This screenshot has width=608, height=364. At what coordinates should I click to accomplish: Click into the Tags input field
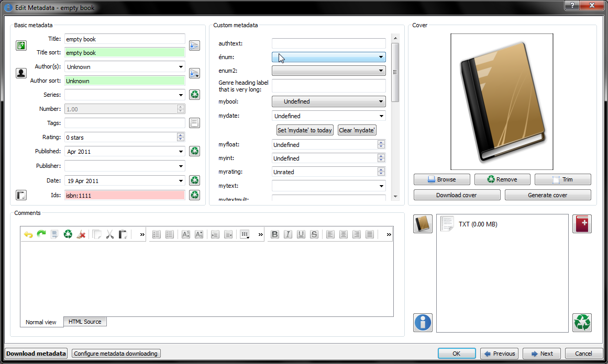pos(125,123)
